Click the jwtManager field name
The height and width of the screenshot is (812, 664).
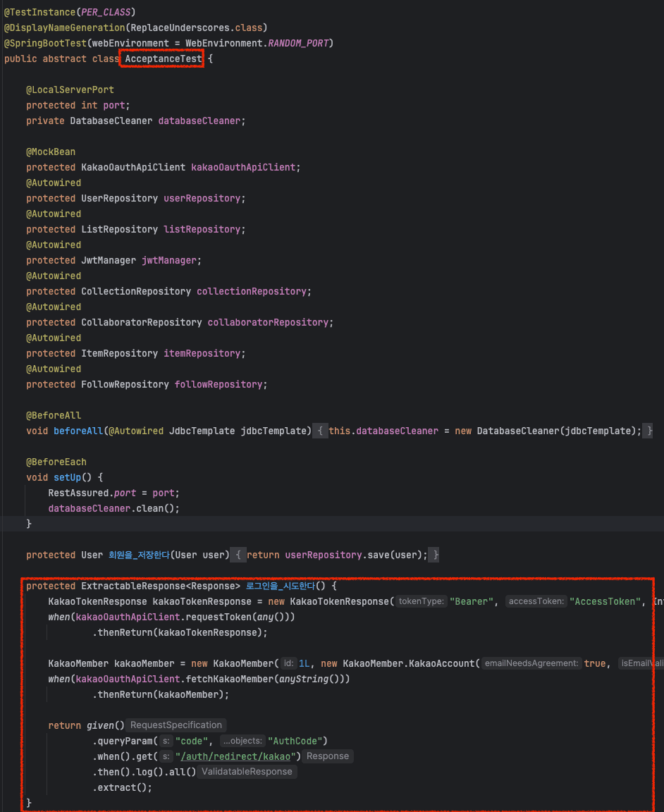(x=169, y=261)
